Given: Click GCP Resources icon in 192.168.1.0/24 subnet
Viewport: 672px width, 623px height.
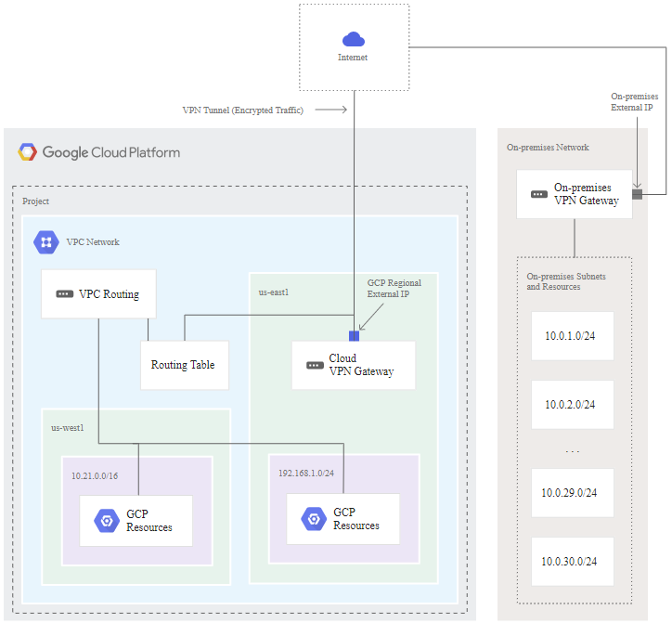Looking at the screenshot, I should [x=314, y=519].
